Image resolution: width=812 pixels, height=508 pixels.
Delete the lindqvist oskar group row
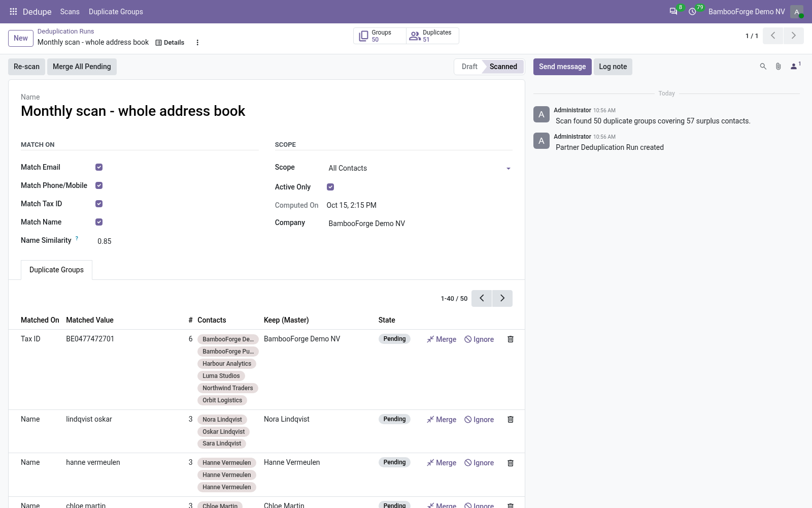pos(511,419)
